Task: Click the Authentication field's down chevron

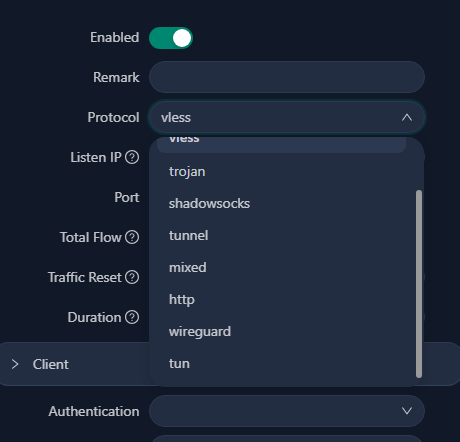Action: point(407,411)
